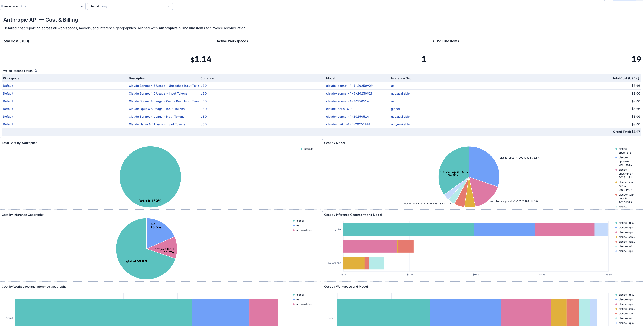Open 'Claude Opus 4.8 Usage - Input Tokens' link
The width and height of the screenshot is (644, 326).
pyautogui.click(x=157, y=109)
